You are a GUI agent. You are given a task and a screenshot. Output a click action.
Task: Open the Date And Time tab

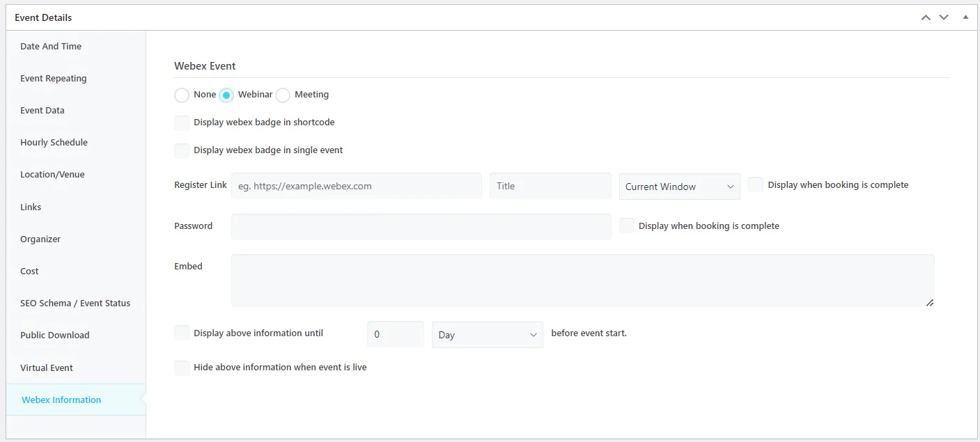51,47
